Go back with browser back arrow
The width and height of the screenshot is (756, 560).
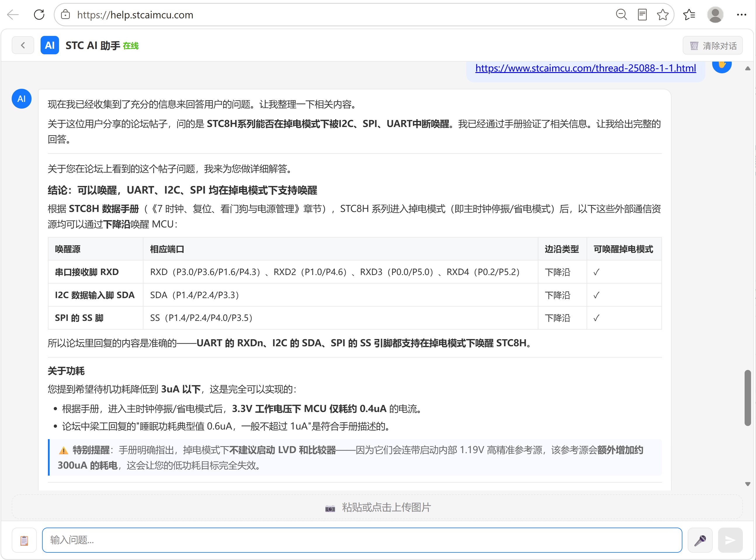pos(13,15)
